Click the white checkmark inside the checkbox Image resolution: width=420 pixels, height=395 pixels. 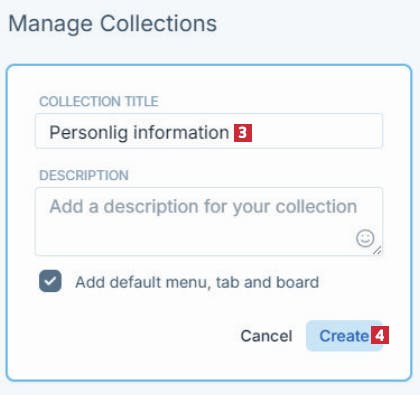pos(50,281)
